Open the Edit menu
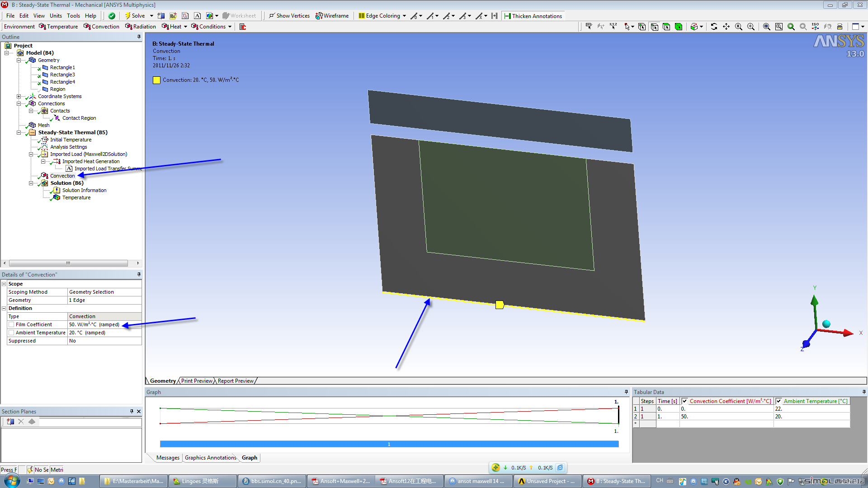Image resolution: width=868 pixels, height=488 pixels. [x=24, y=16]
